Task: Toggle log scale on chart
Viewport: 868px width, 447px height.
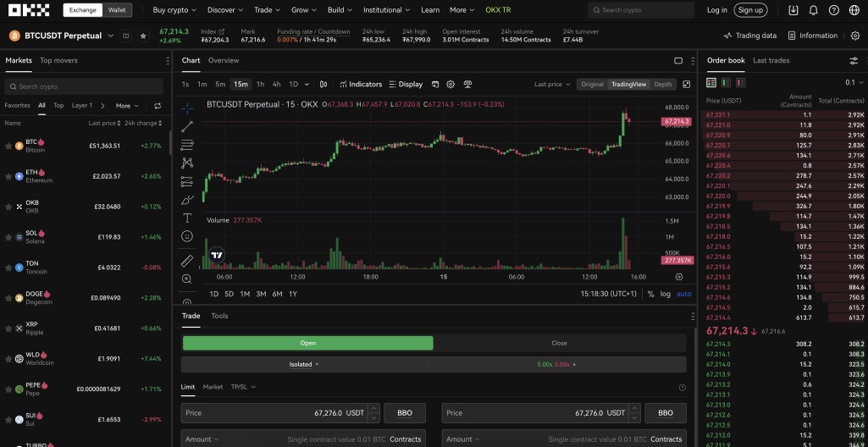Action: [665, 294]
